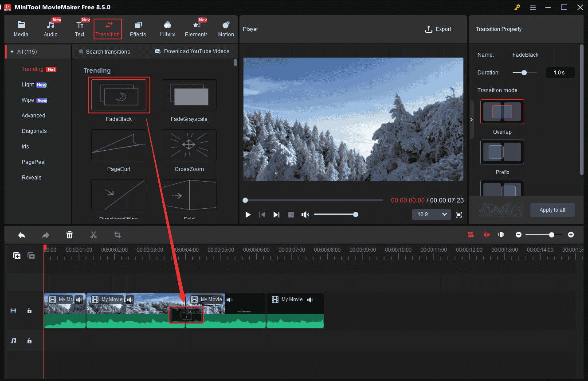
Task: Switch to the Text panel
Action: [x=80, y=27]
